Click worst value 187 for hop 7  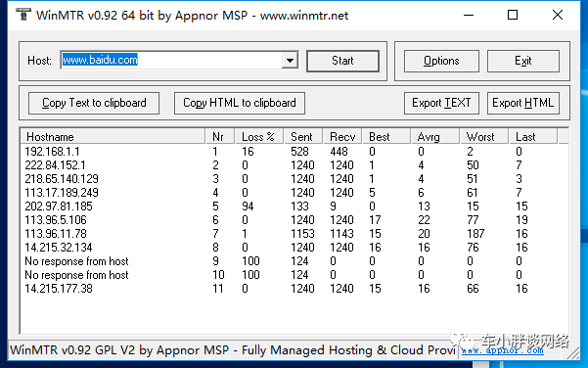point(475,234)
